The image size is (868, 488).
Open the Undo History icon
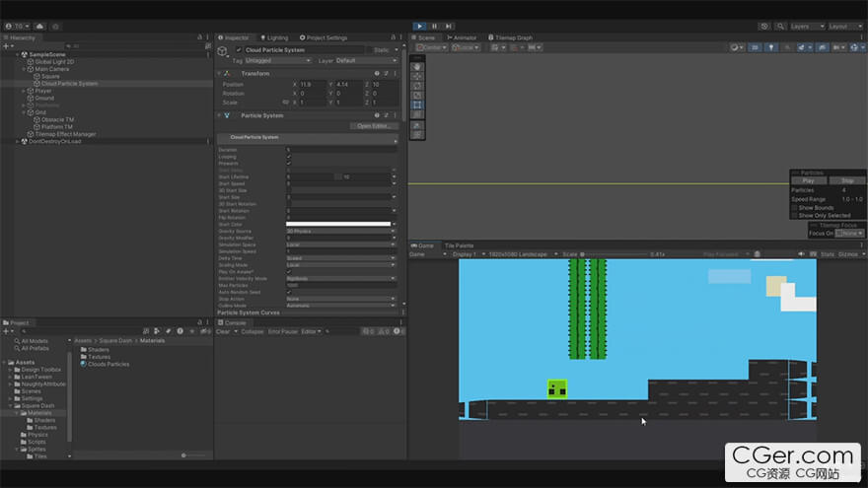pyautogui.click(x=764, y=26)
